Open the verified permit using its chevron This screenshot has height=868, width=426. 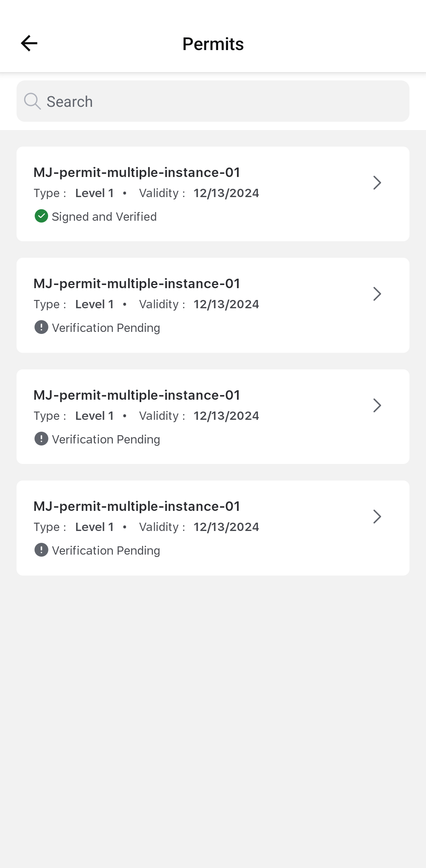click(377, 183)
